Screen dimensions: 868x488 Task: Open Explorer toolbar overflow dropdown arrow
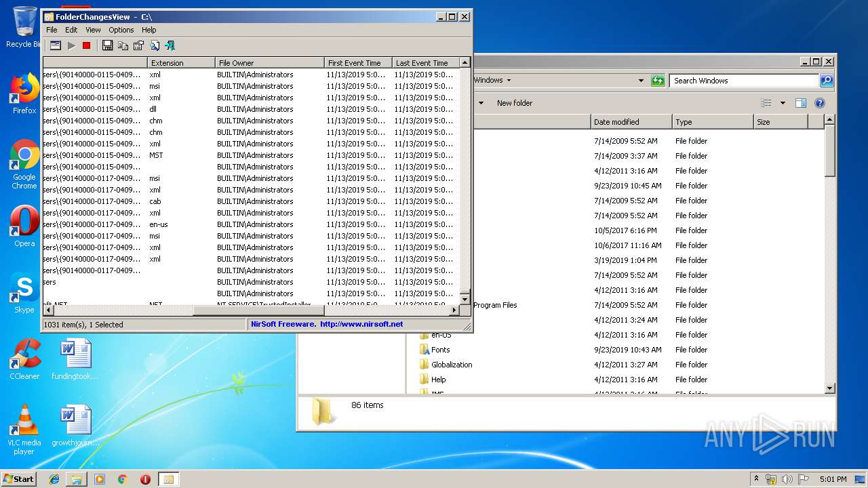click(481, 103)
